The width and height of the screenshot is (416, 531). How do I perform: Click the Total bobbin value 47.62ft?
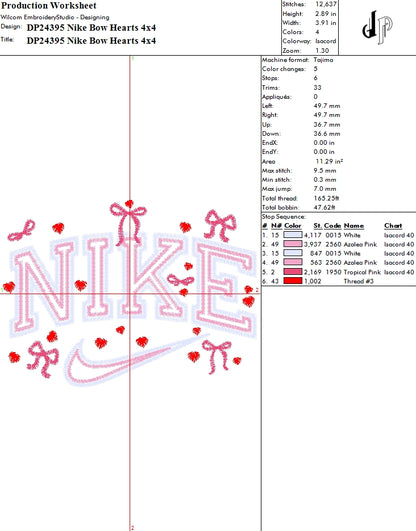[x=324, y=208]
